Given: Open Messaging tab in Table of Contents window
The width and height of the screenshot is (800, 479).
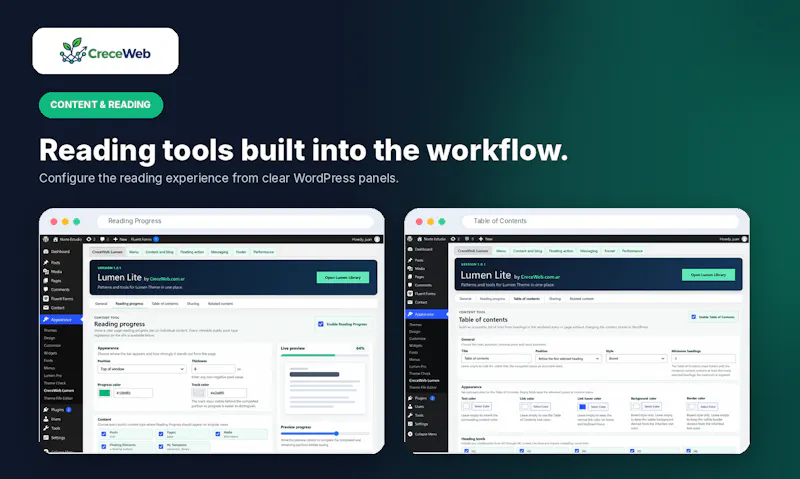Looking at the screenshot, I should click(x=588, y=251).
